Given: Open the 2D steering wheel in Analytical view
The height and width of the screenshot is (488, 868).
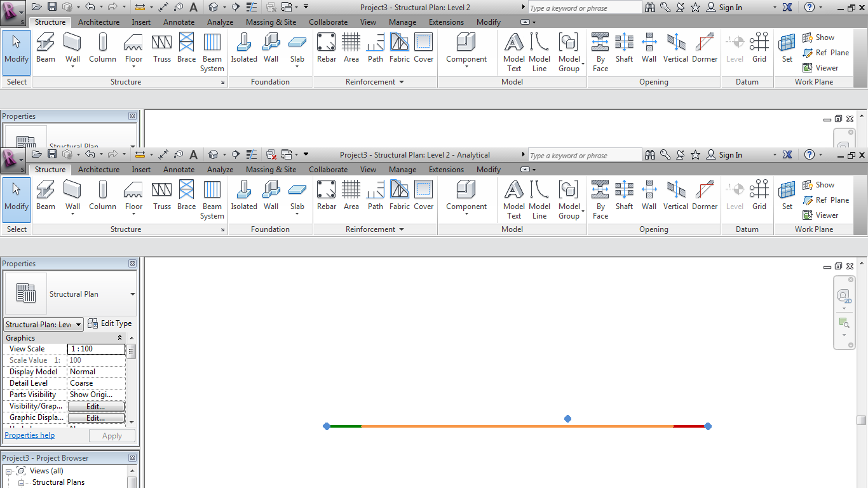Looking at the screenshot, I should [844, 297].
